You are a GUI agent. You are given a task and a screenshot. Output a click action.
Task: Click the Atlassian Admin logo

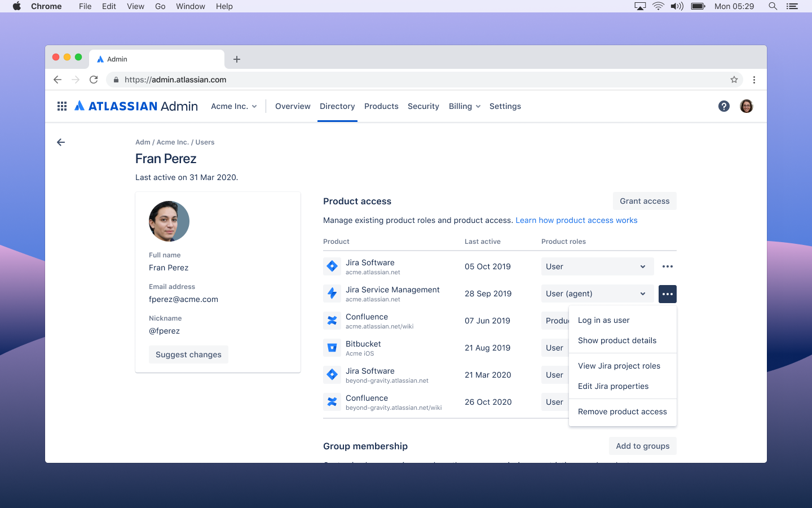coord(136,106)
